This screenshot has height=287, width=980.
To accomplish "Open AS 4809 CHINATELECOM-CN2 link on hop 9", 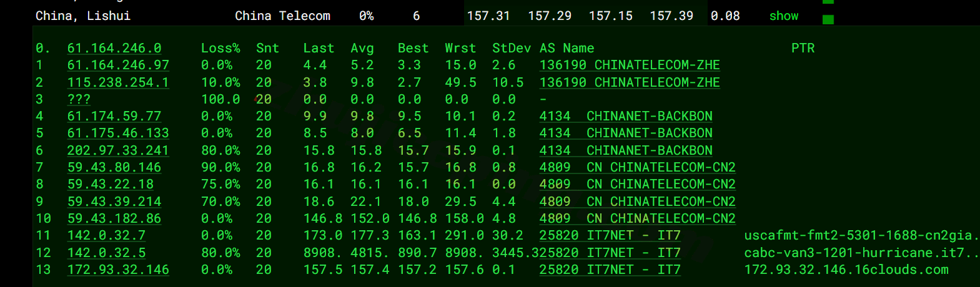I will tap(638, 202).
